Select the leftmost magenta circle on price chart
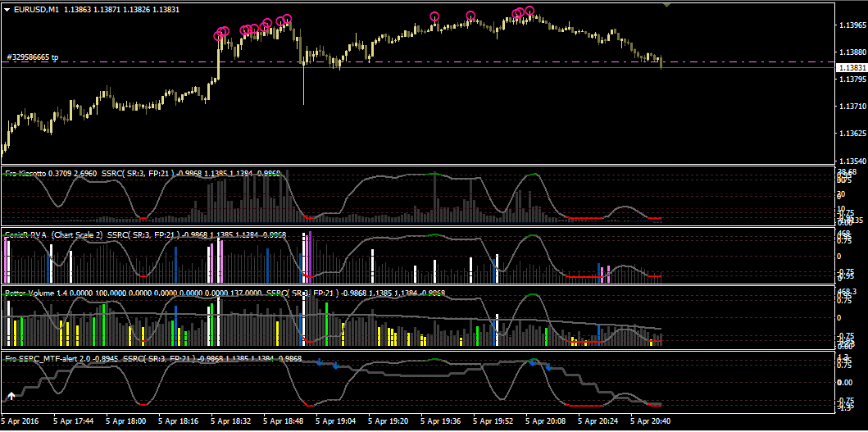 219,37
